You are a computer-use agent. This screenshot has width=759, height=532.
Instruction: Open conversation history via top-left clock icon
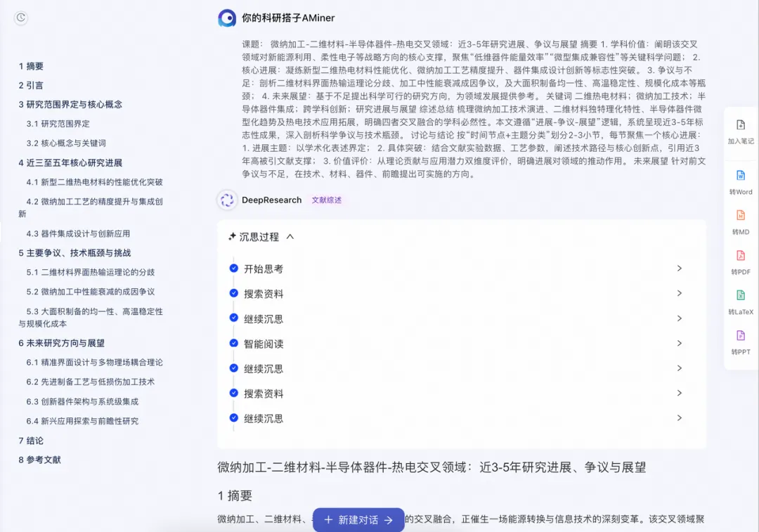[x=20, y=18]
